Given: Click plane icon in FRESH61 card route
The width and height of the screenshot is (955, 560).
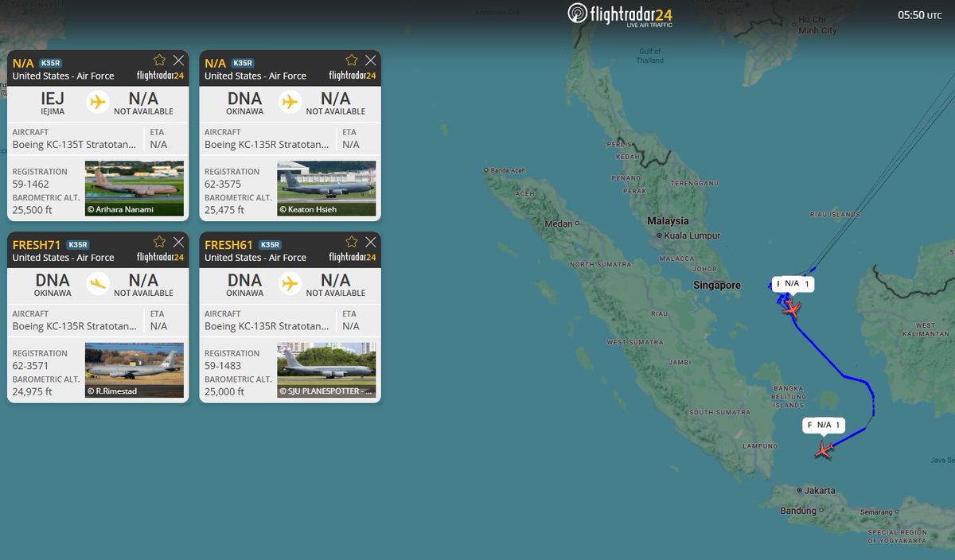Looking at the screenshot, I should 290,283.
